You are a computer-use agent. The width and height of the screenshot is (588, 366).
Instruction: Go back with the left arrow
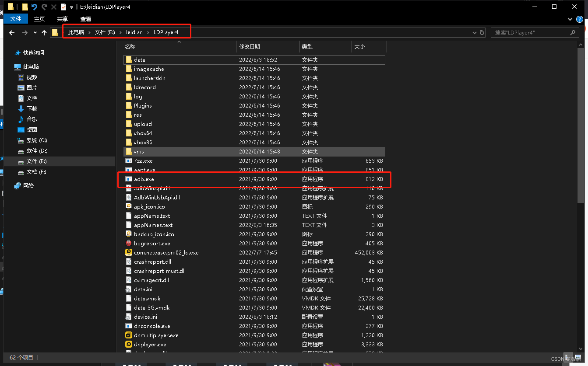point(12,33)
